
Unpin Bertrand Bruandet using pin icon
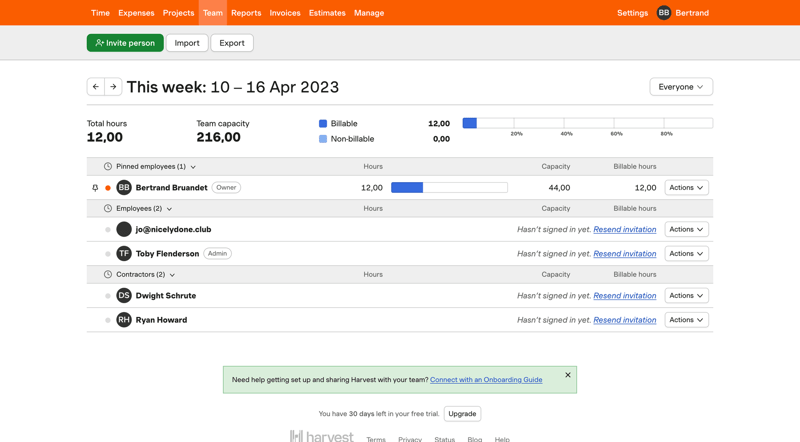95,188
